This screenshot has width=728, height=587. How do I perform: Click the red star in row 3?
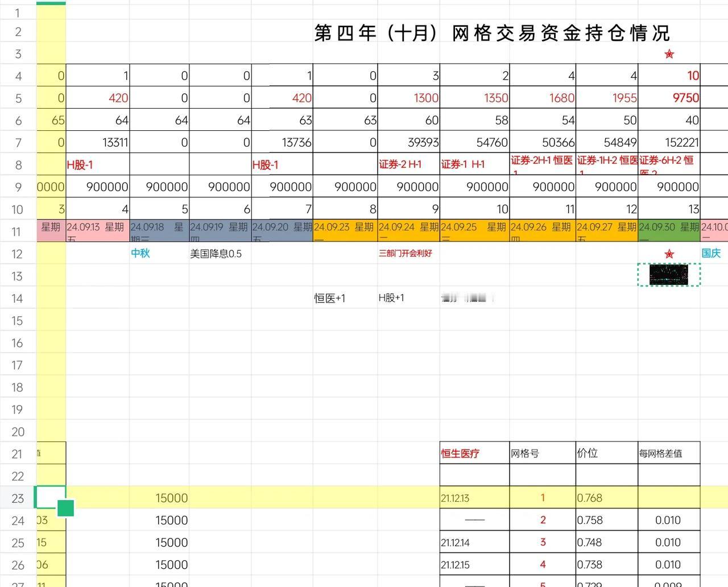(x=669, y=54)
